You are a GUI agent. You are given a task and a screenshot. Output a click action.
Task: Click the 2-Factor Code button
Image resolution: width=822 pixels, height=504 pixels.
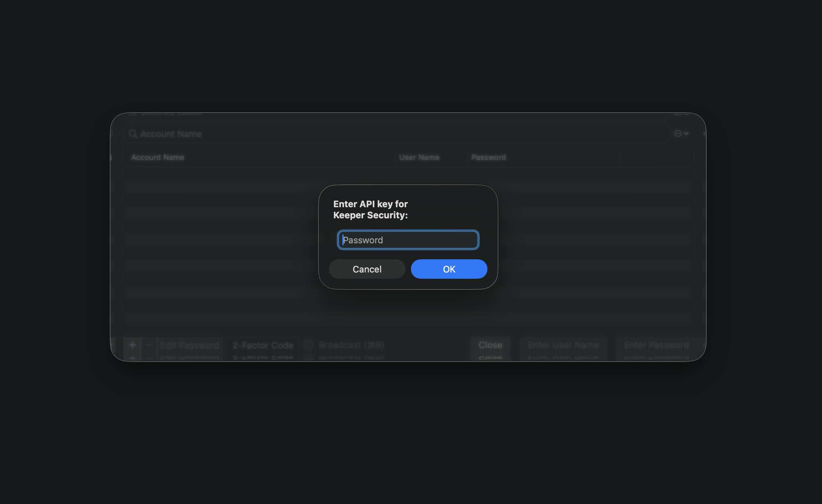[263, 345]
